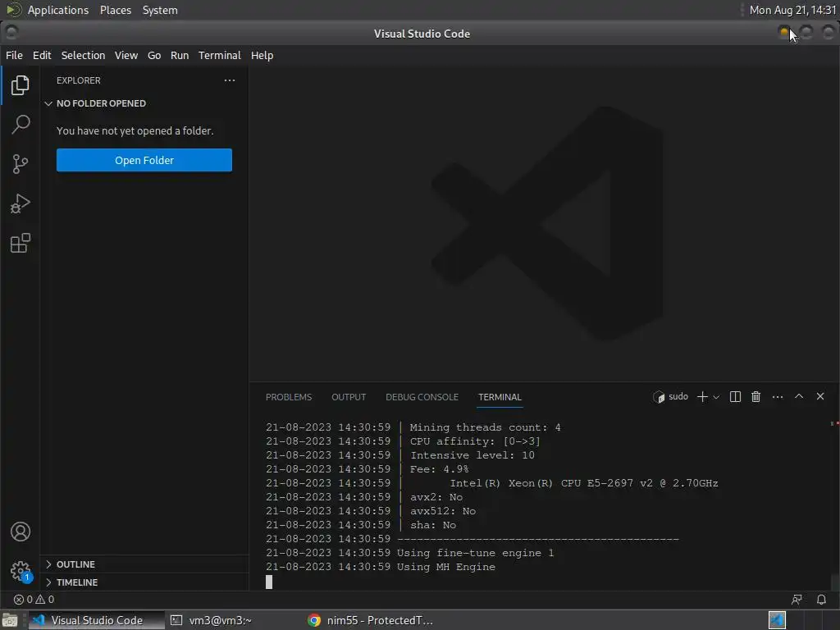
Task: Open the Edit menu
Action: pos(42,55)
